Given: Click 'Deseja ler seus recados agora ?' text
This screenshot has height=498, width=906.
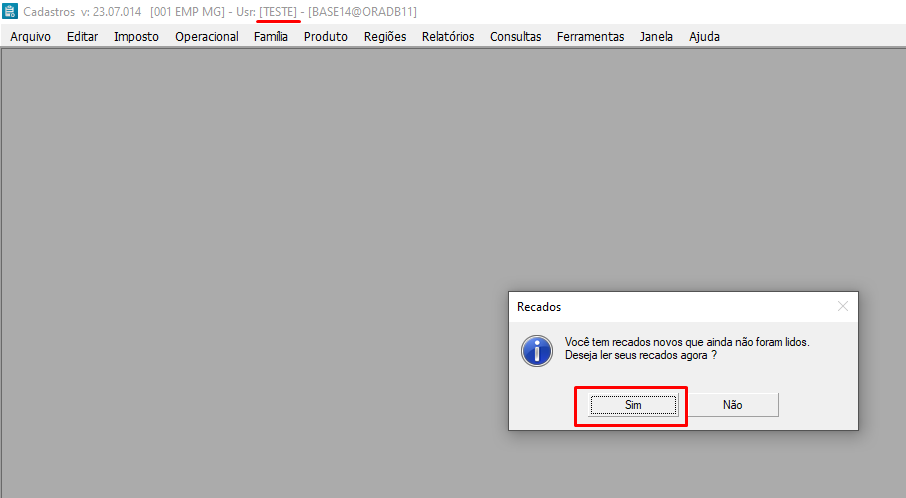Looking at the screenshot, I should (641, 355).
